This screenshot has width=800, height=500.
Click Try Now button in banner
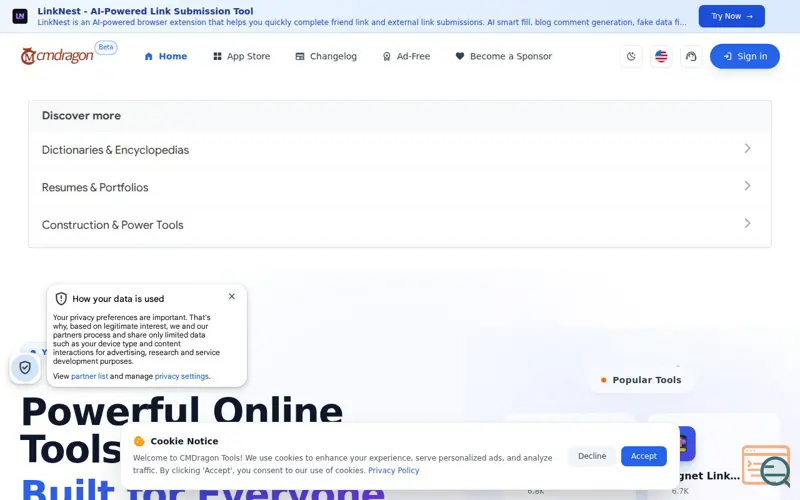(732, 16)
